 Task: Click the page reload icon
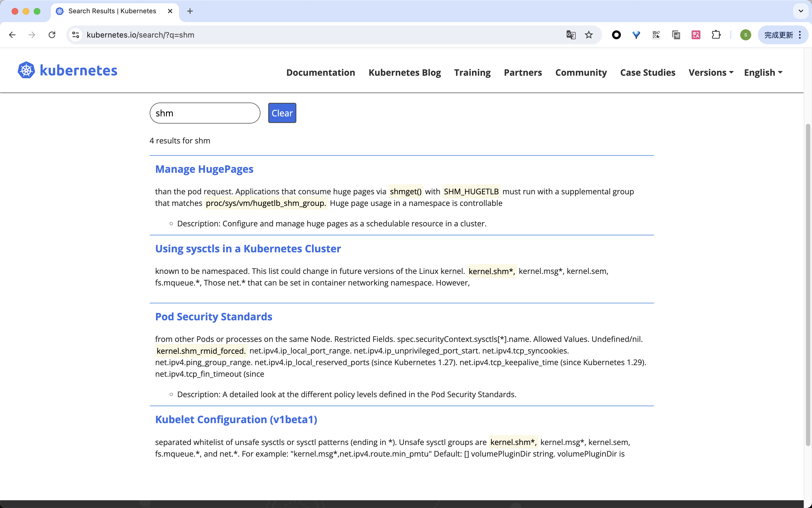click(x=52, y=35)
